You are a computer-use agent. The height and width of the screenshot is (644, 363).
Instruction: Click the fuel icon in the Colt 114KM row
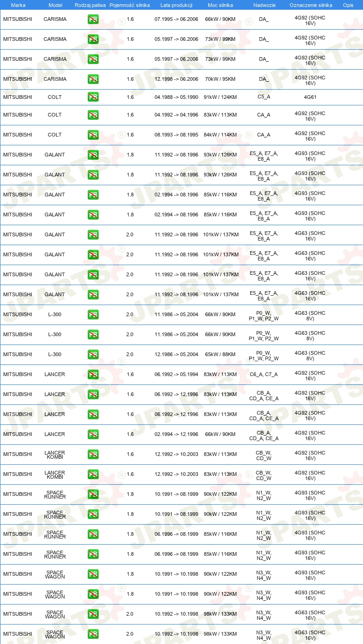pos(93,135)
